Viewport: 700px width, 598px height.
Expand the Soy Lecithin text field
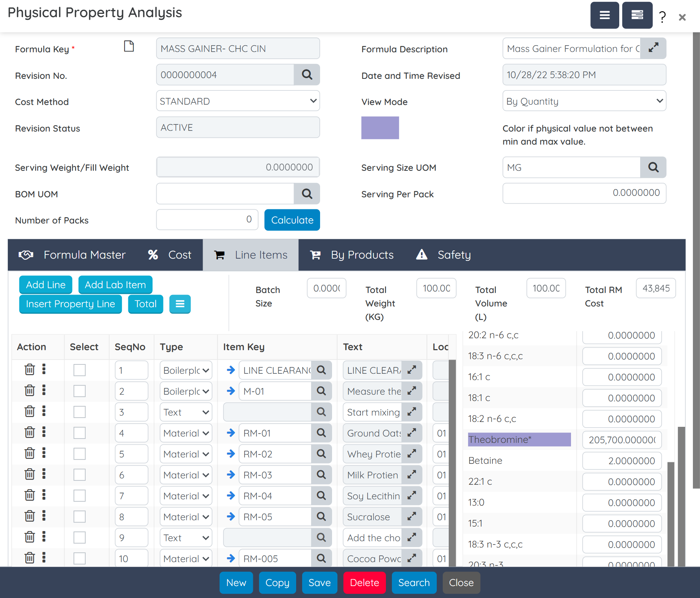point(412,496)
